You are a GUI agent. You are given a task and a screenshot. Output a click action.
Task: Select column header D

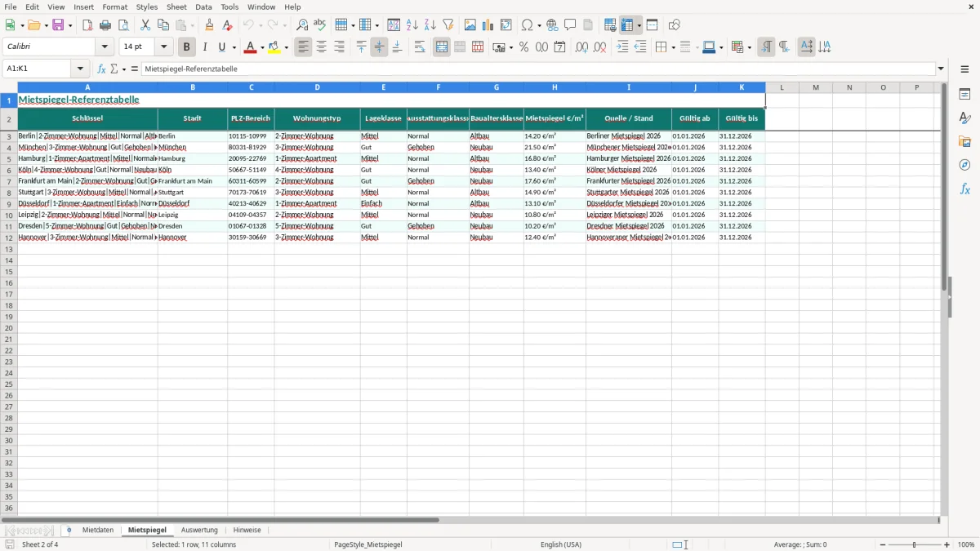tap(317, 87)
